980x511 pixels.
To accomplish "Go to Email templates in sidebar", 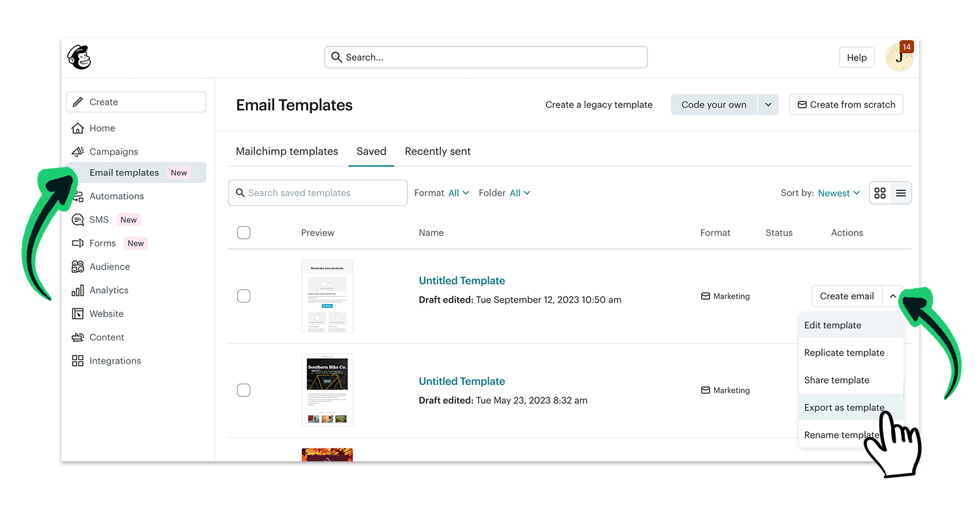I will [x=136, y=173].
